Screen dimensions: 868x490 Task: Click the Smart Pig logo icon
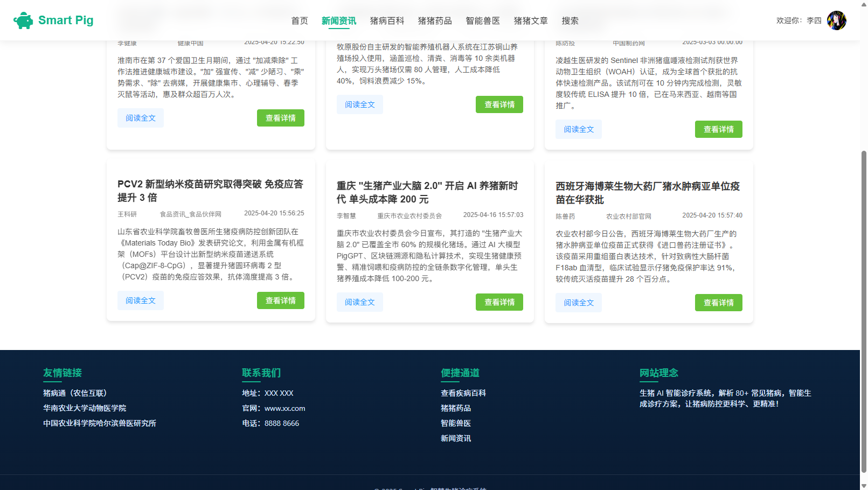point(23,20)
